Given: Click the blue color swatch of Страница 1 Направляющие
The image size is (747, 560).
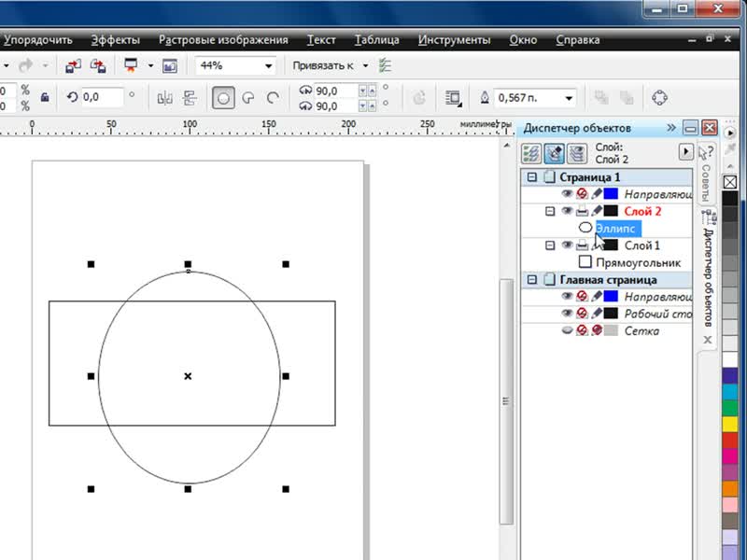Looking at the screenshot, I should coord(611,193).
